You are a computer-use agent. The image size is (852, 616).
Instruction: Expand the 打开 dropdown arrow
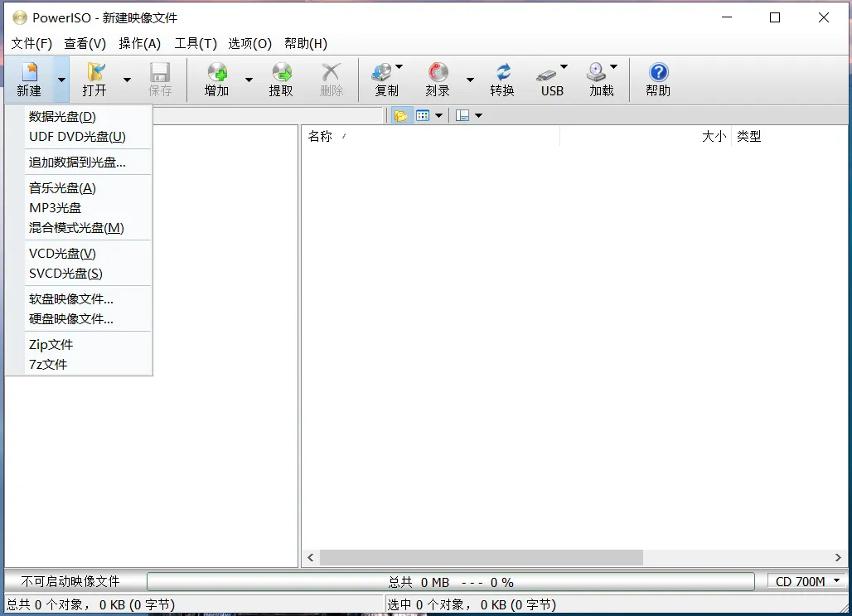click(127, 80)
